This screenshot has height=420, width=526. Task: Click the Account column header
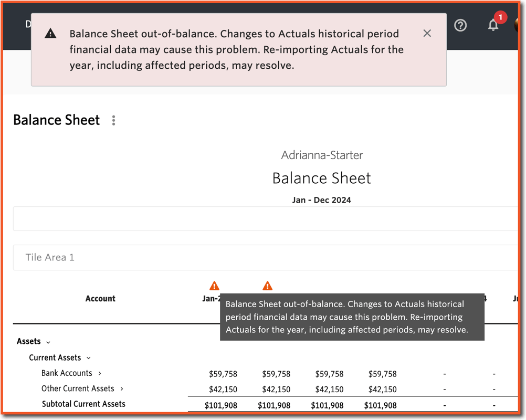point(100,298)
